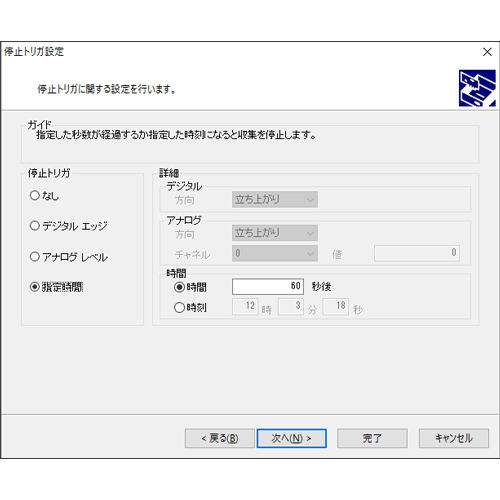Screen dimensions: 500x500
Task: Click the 時 hour field showing 12
Action: (x=245, y=306)
